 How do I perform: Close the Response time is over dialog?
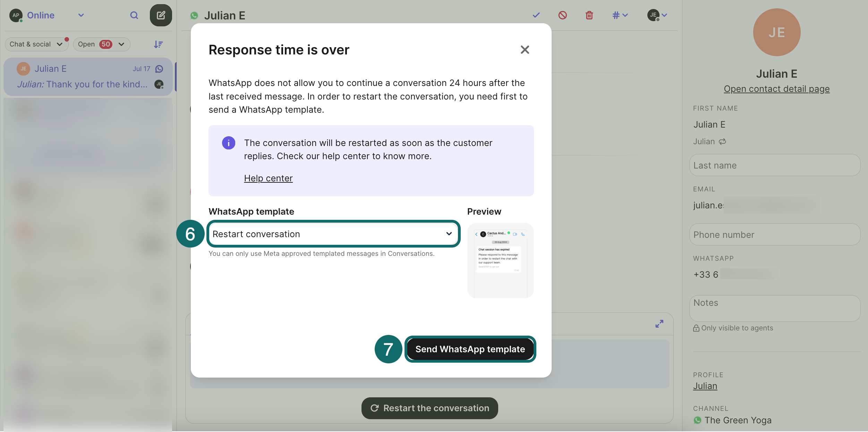click(x=525, y=50)
